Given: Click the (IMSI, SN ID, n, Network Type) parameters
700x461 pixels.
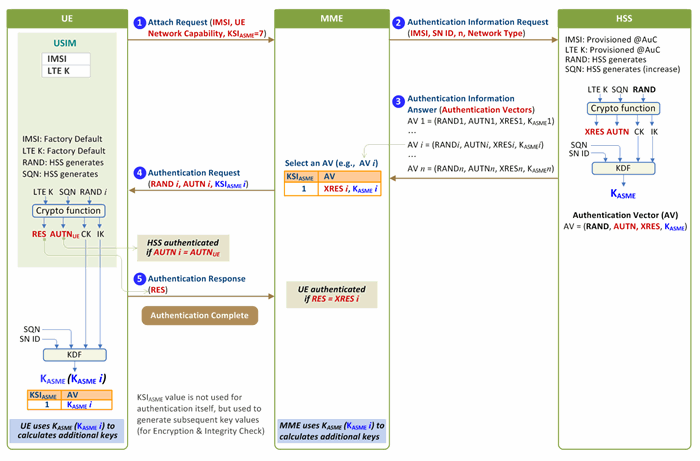Looking at the screenshot, I should 466,33.
